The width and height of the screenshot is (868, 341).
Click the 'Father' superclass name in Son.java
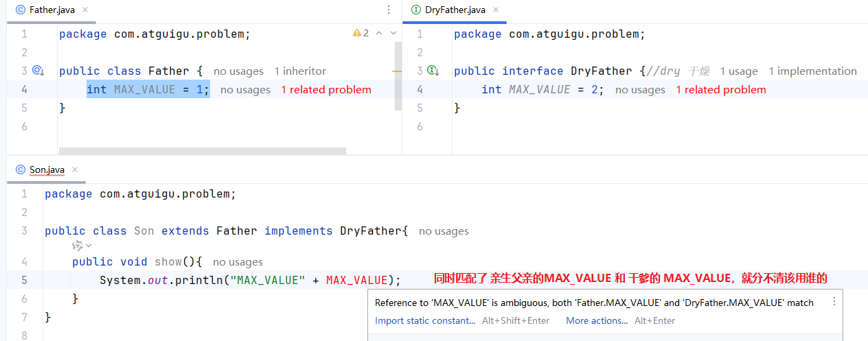(x=237, y=231)
